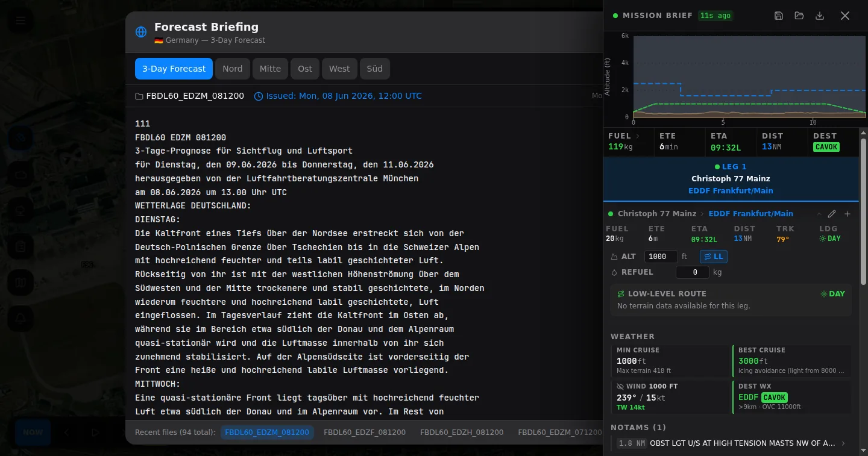868x456 pixels.
Task: Click the WETTERLAGE DEUTSCHLAND: heading line
Action: (193, 206)
